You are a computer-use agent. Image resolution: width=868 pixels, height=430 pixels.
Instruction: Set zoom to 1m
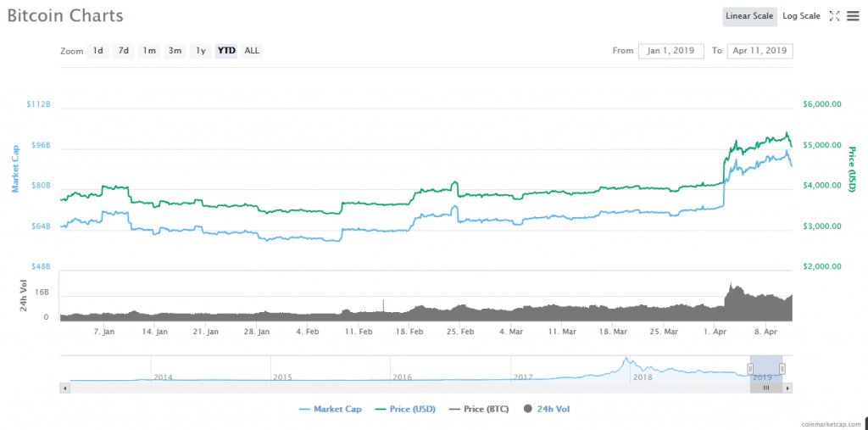coord(149,51)
